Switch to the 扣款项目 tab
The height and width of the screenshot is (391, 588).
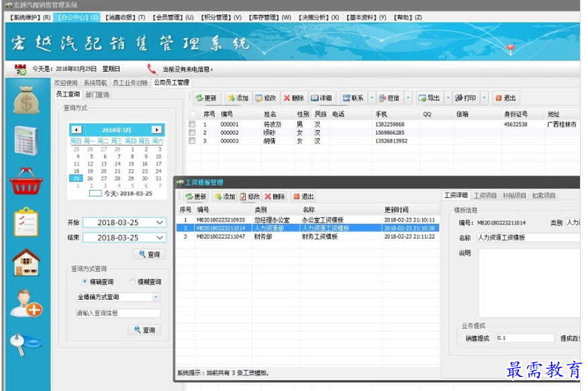click(544, 195)
